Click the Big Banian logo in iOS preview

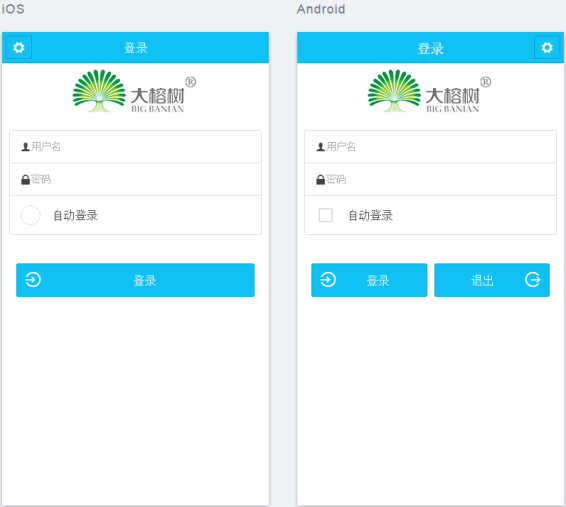pos(134,91)
